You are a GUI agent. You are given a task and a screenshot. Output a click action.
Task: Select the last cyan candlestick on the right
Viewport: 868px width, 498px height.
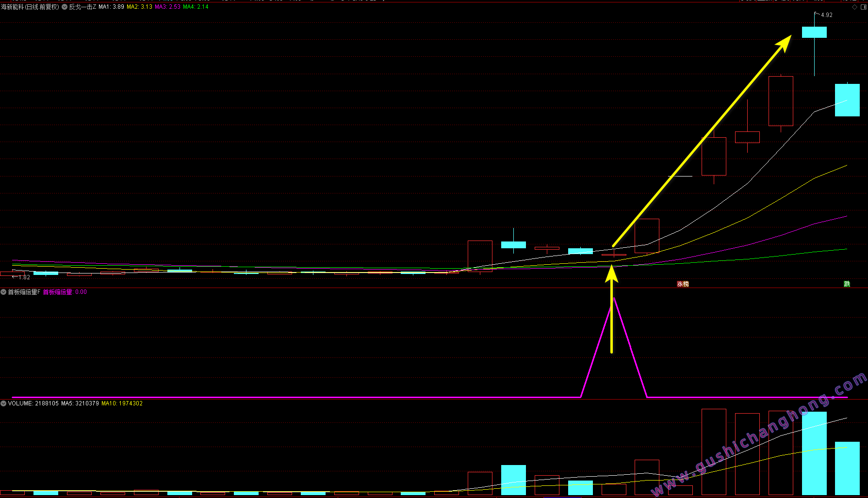tap(847, 100)
